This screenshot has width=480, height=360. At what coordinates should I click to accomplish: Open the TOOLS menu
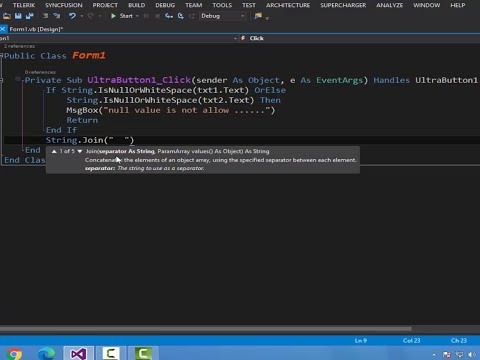pyautogui.click(x=222, y=5)
